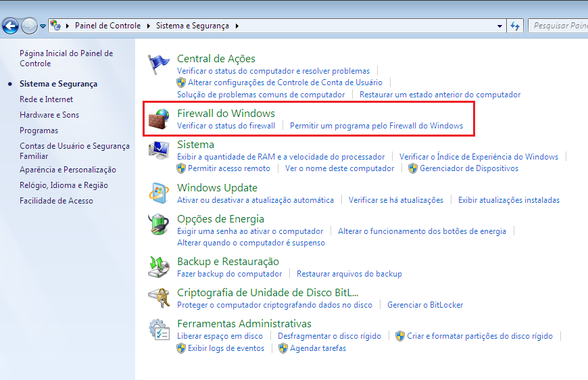Click Permitir um programa pelo Firewall

[x=376, y=126]
